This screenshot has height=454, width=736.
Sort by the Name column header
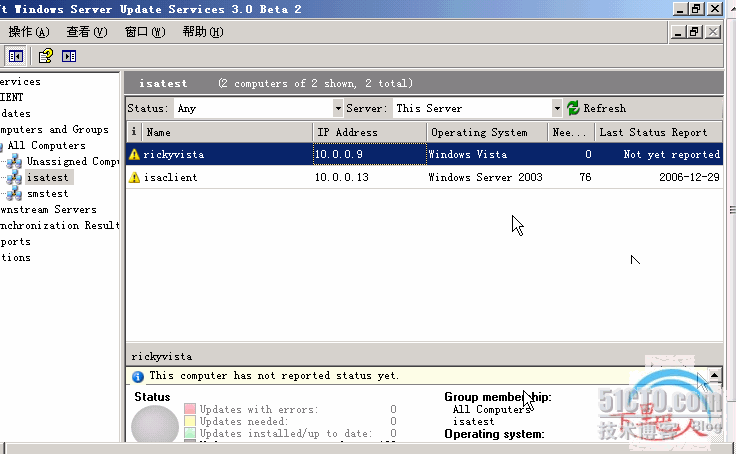227,132
